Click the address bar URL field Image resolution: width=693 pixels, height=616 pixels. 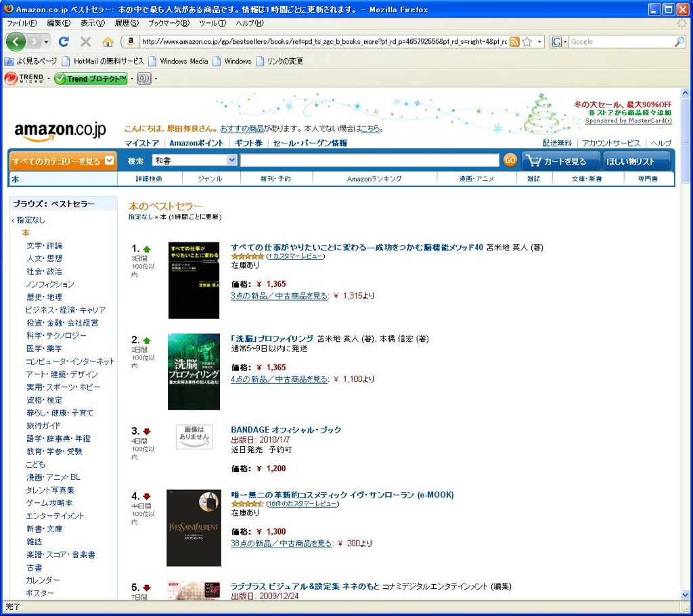pos(323,41)
